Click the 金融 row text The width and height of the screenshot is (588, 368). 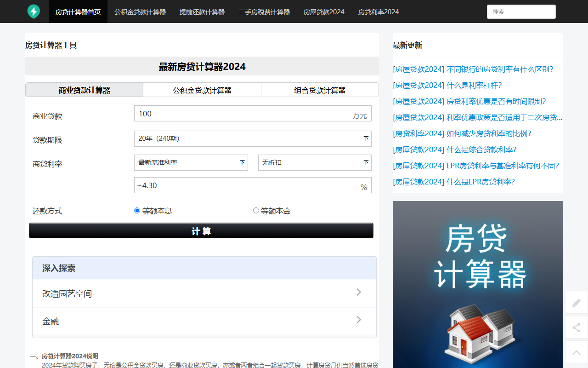click(x=51, y=321)
